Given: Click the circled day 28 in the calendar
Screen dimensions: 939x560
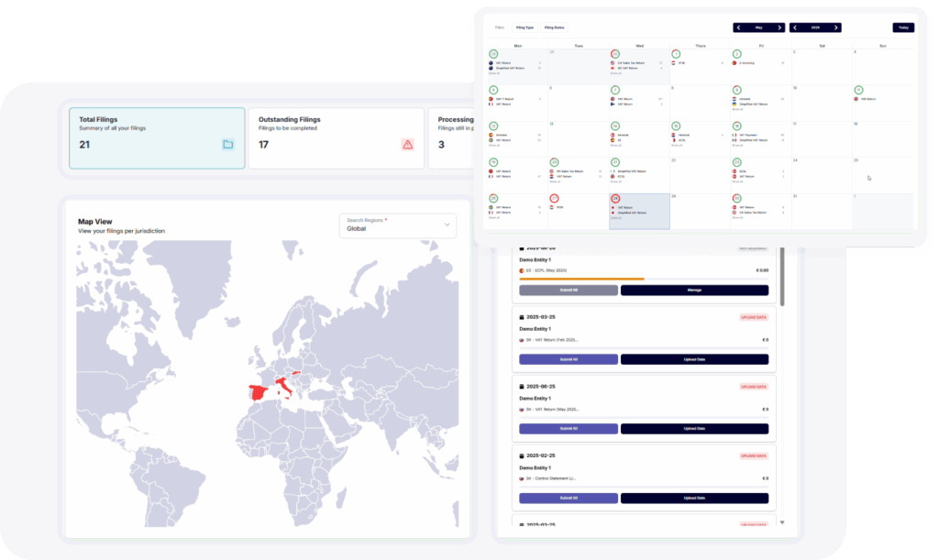Looking at the screenshot, I should (x=616, y=198).
